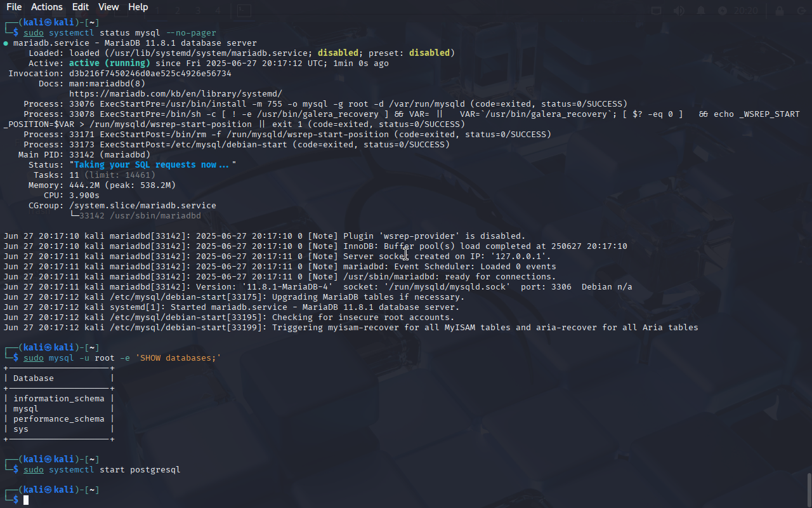Open the mariadb.com systemd docs URL
Image resolution: width=812 pixels, height=508 pixels.
click(176, 94)
